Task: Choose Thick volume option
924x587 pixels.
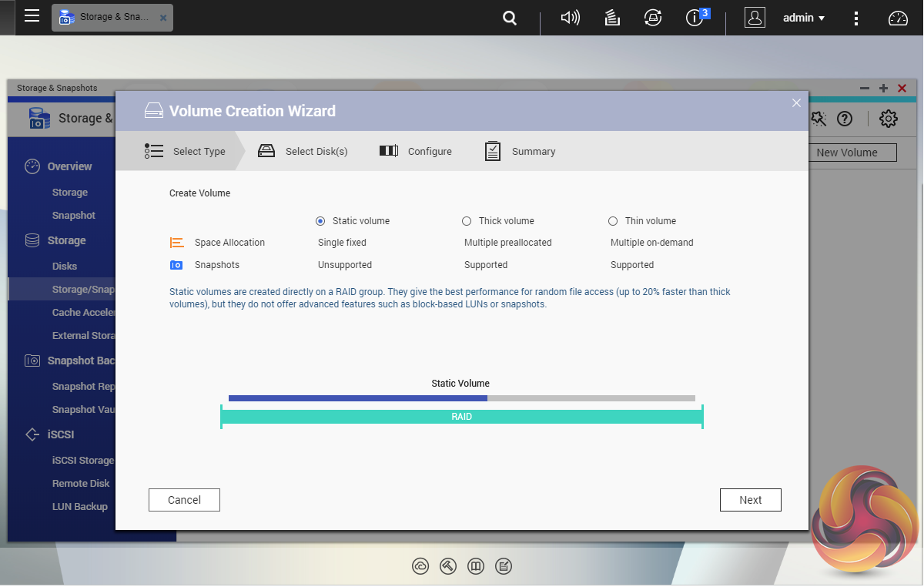Action: 467,221
